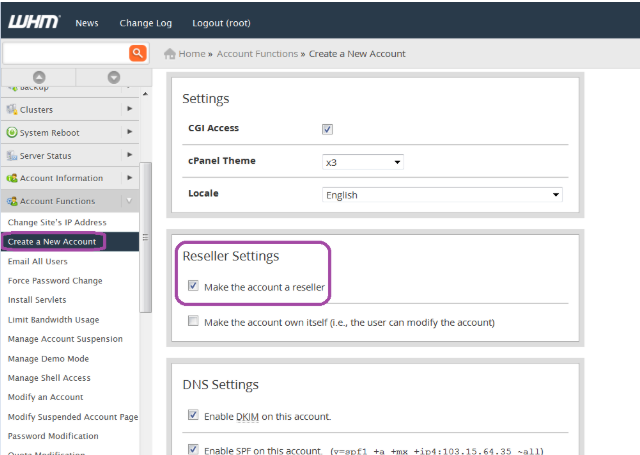The height and width of the screenshot is (455, 640).
Task: Click the collapse-all up arrow icon
Action: (x=39, y=77)
